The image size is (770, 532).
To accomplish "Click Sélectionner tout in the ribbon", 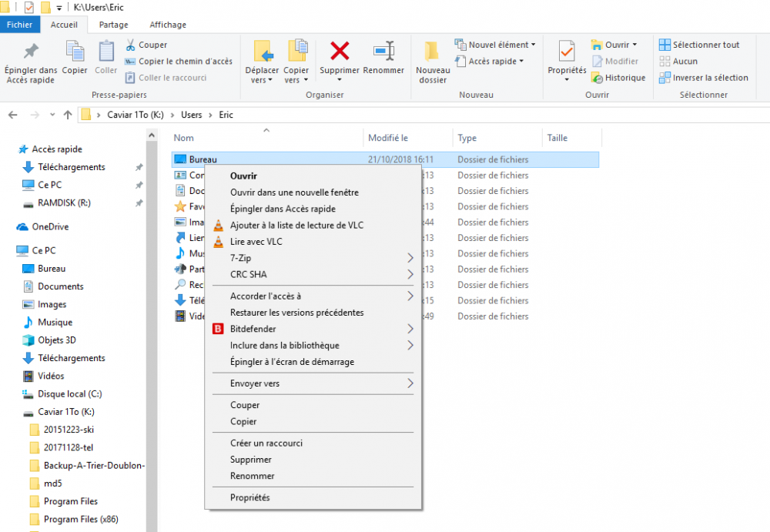I will (x=699, y=45).
